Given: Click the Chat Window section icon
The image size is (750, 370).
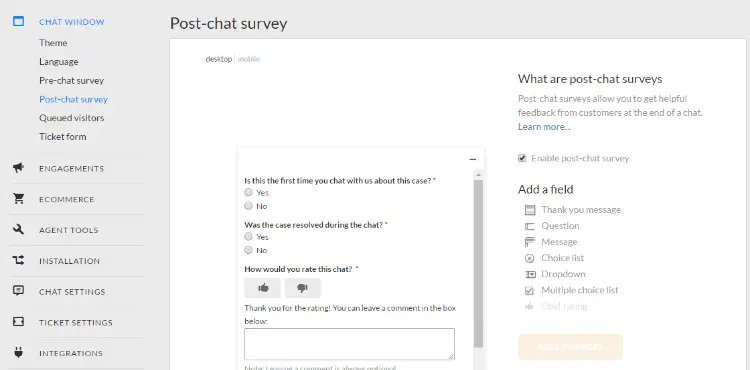Looking at the screenshot, I should 18,21.
